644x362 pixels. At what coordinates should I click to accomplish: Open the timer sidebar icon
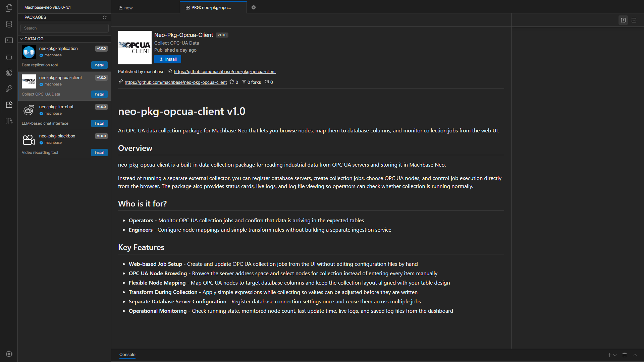pyautogui.click(x=9, y=72)
